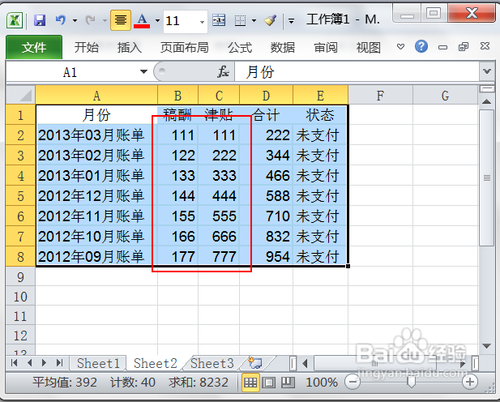This screenshot has width=500, height=402.
Task: Switch to the Sheet2 tab
Action: click(x=155, y=363)
